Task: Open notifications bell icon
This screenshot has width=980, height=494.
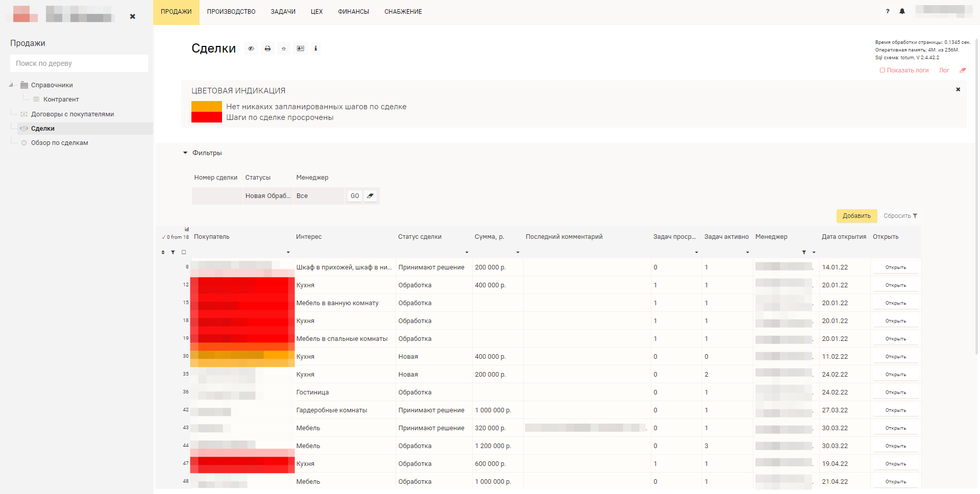Action: tap(902, 11)
